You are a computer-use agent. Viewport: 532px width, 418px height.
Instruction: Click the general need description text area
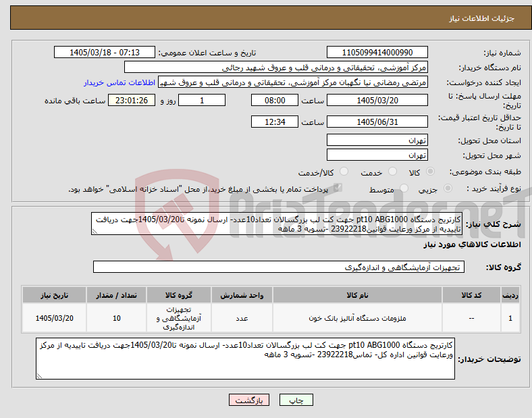(x=277, y=224)
